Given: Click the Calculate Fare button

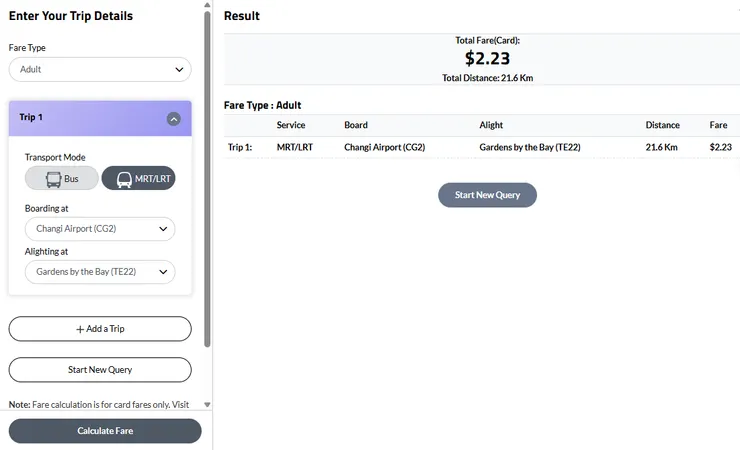Looking at the screenshot, I should pyautogui.click(x=105, y=431).
